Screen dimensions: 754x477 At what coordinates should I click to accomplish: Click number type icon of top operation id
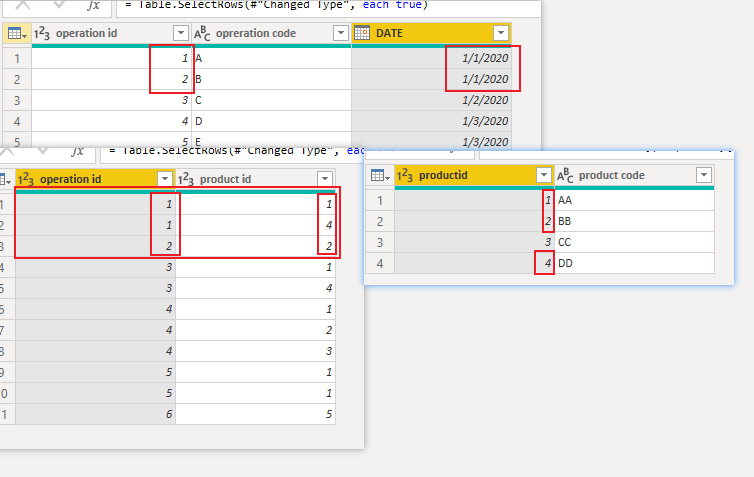[41, 33]
